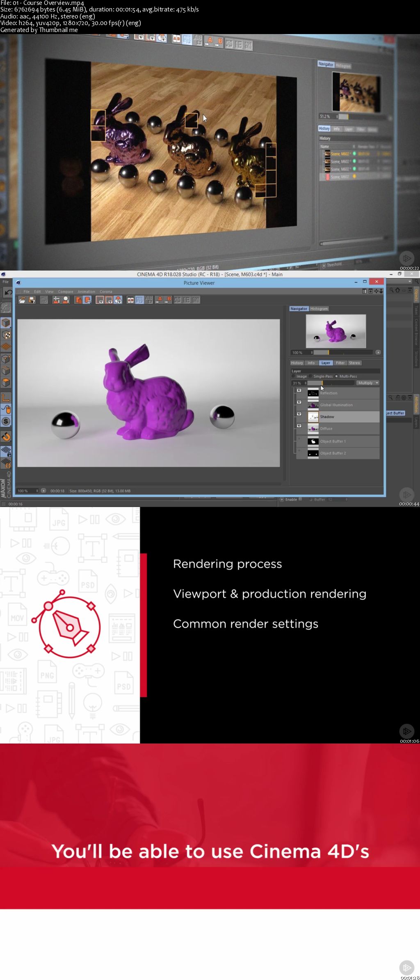Click the Undo arrow in Cinema 4D main window
This screenshot has height=980, width=420.
coord(8,292)
